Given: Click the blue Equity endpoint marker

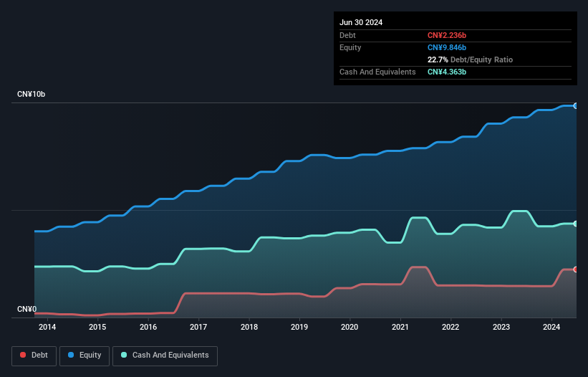Looking at the screenshot, I should [576, 106].
